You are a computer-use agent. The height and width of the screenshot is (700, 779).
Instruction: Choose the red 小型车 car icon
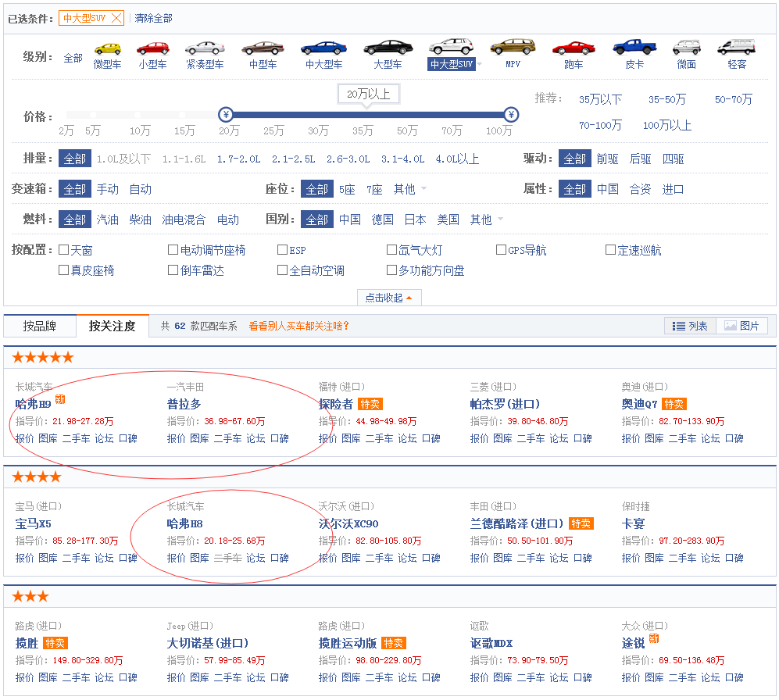(x=153, y=48)
